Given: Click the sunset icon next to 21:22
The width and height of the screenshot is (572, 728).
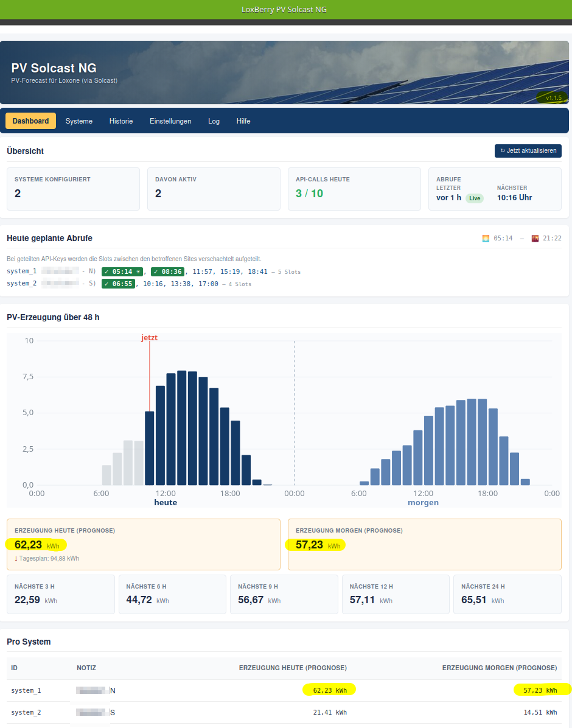Looking at the screenshot, I should [x=535, y=238].
